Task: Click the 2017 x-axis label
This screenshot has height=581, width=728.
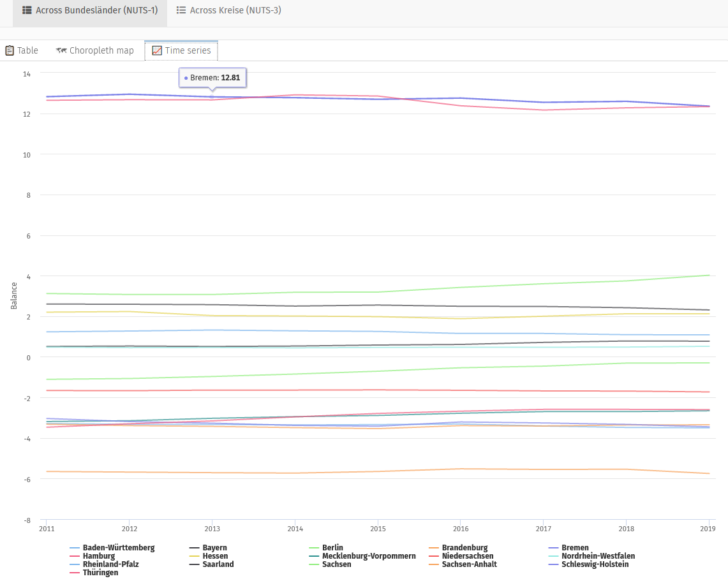Action: click(544, 529)
